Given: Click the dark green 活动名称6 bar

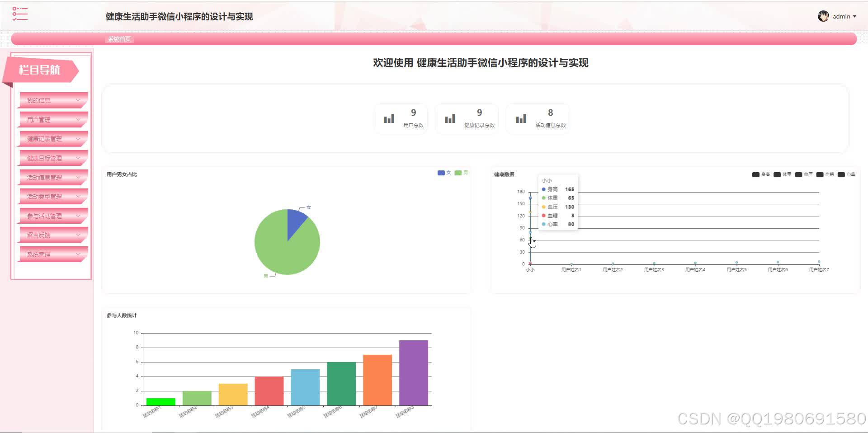Looking at the screenshot, I should 341,384.
